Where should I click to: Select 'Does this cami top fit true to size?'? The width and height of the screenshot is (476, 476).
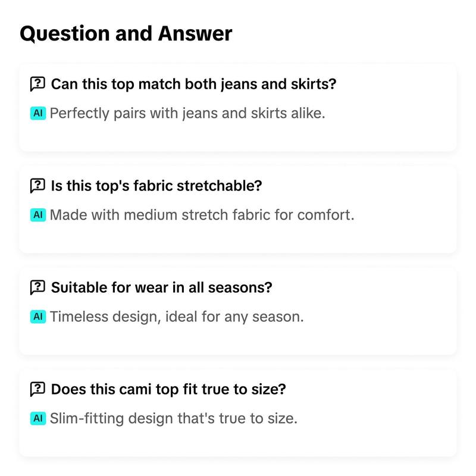point(168,389)
